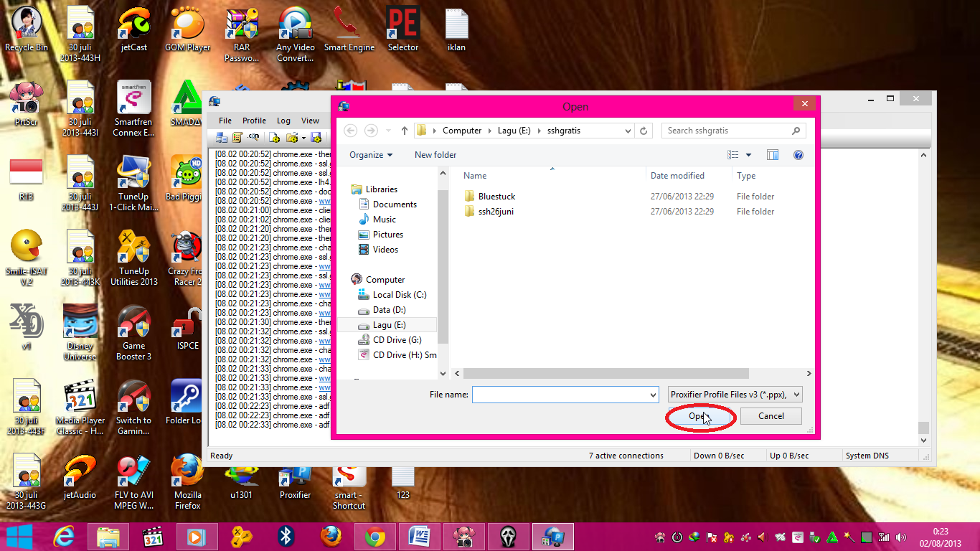Image resolution: width=980 pixels, height=551 pixels.
Task: Open the view options dropdown arrow
Action: [x=748, y=155]
